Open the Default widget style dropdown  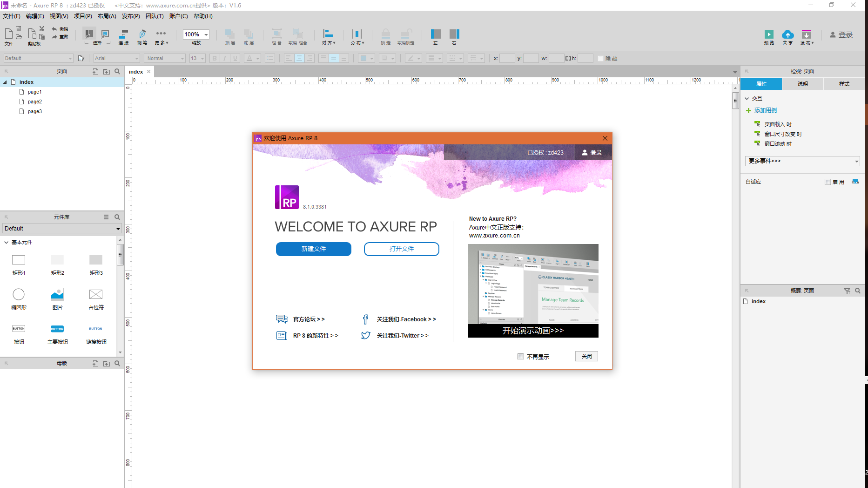point(38,58)
